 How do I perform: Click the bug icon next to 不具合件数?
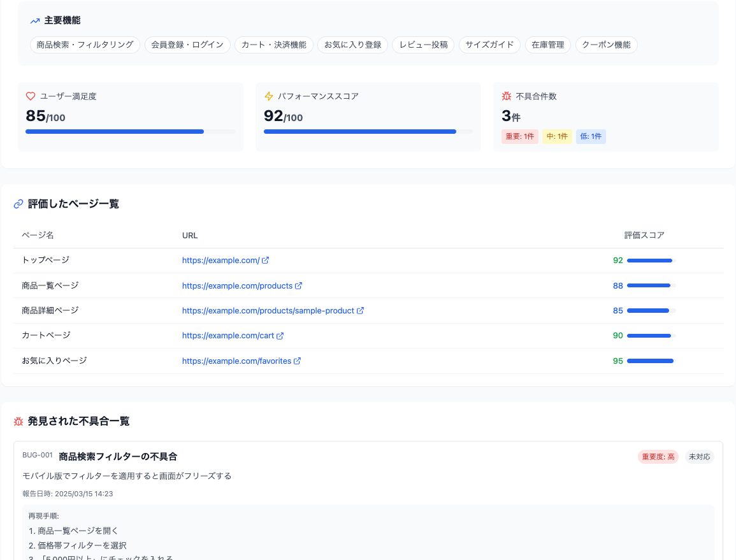coord(507,96)
